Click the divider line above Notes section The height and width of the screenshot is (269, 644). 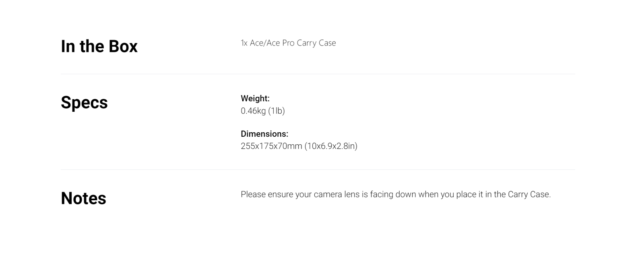point(318,170)
